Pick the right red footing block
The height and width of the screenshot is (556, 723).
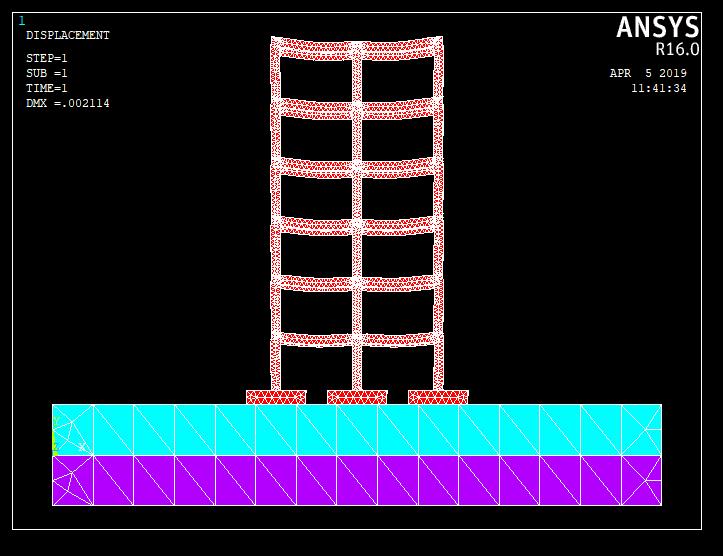(439, 397)
